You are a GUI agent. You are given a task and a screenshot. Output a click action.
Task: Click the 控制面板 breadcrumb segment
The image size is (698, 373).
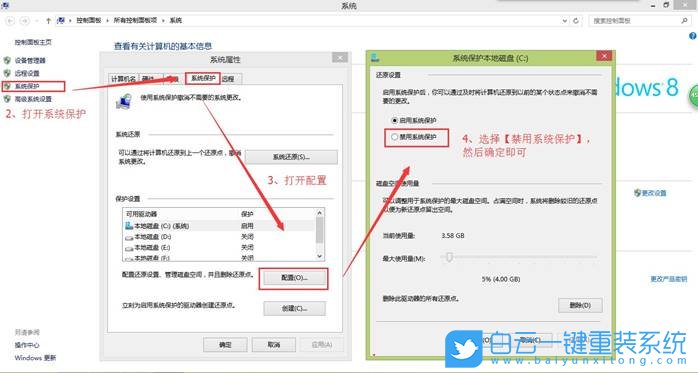pos(89,20)
